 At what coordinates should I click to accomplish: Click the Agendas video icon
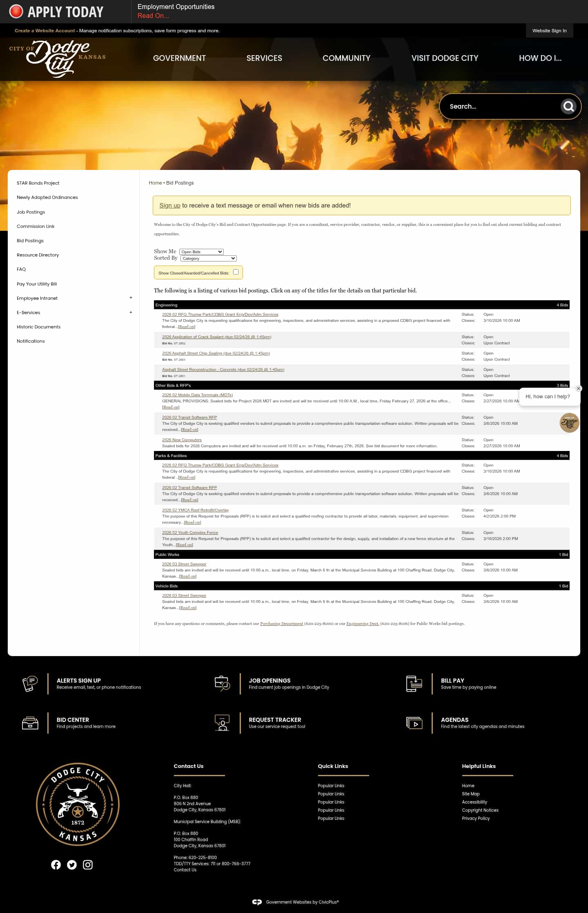(x=414, y=723)
